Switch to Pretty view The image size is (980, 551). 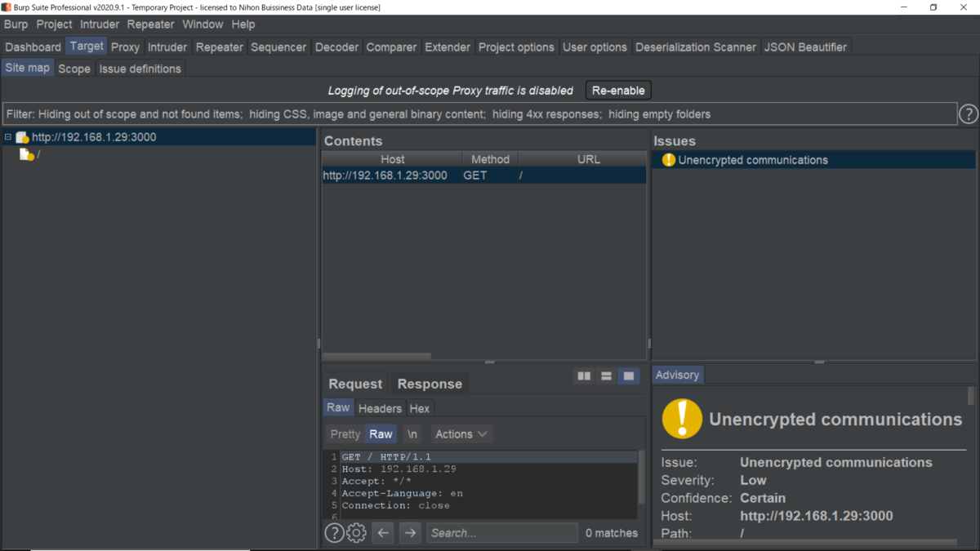coord(345,434)
